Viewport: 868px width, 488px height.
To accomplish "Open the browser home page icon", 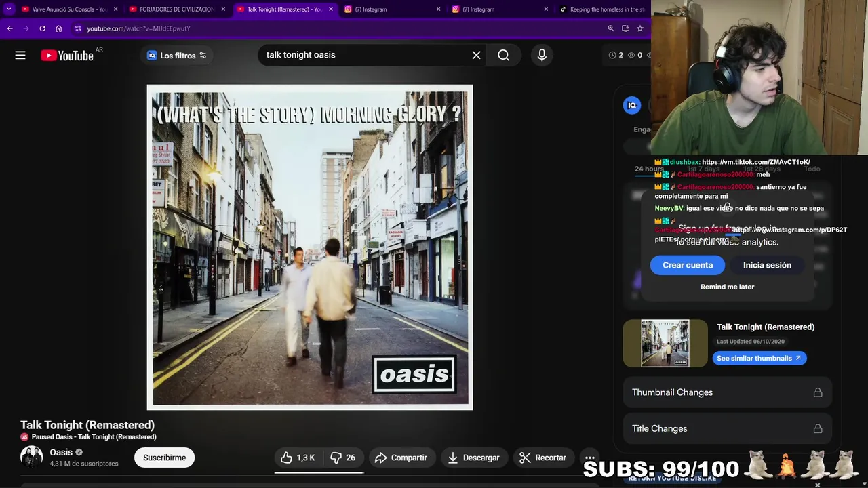I will [x=58, y=28].
